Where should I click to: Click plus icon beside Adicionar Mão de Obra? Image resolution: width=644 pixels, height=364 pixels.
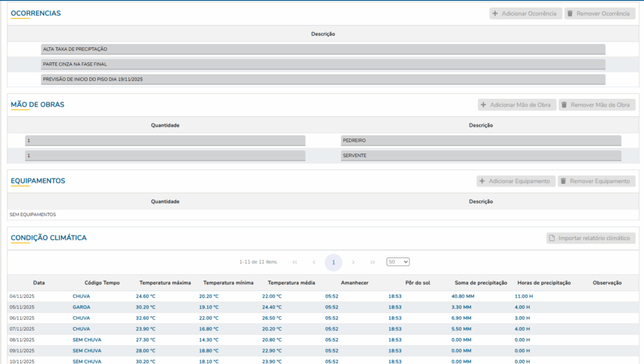click(484, 105)
